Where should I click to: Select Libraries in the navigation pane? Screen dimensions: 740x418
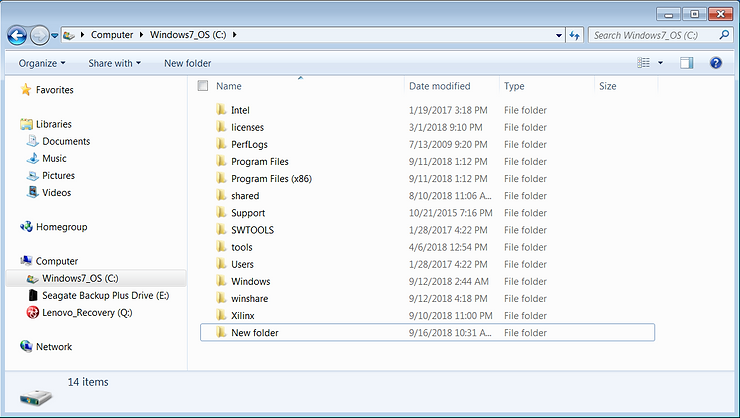(x=54, y=124)
